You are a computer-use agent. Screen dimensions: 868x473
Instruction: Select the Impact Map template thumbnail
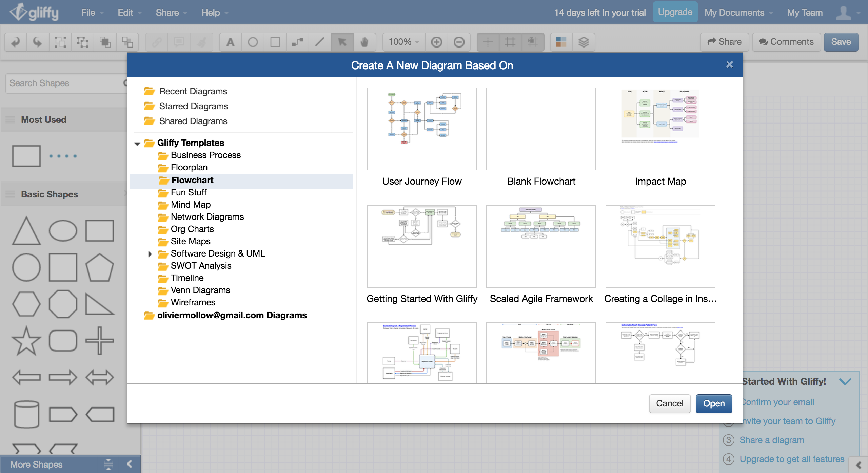pyautogui.click(x=660, y=129)
